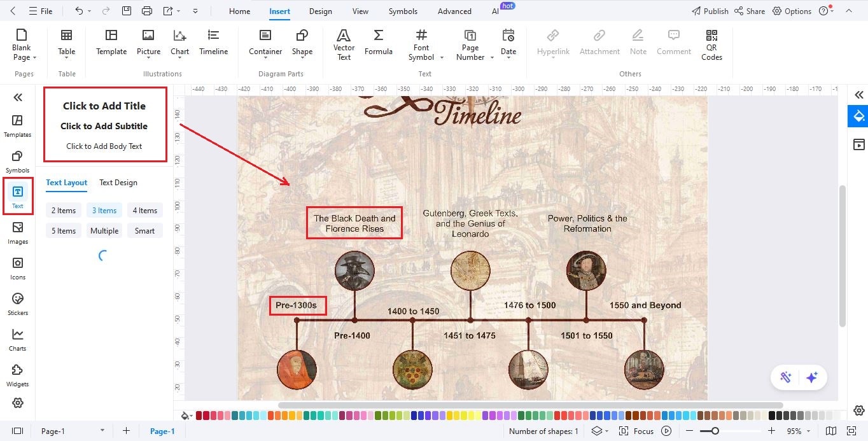Click the Save icon in title bar
The image size is (868, 441).
click(x=126, y=11)
